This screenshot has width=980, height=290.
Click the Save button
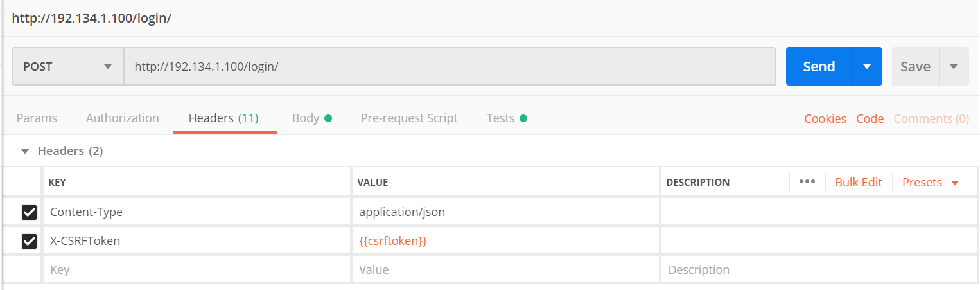tap(915, 66)
